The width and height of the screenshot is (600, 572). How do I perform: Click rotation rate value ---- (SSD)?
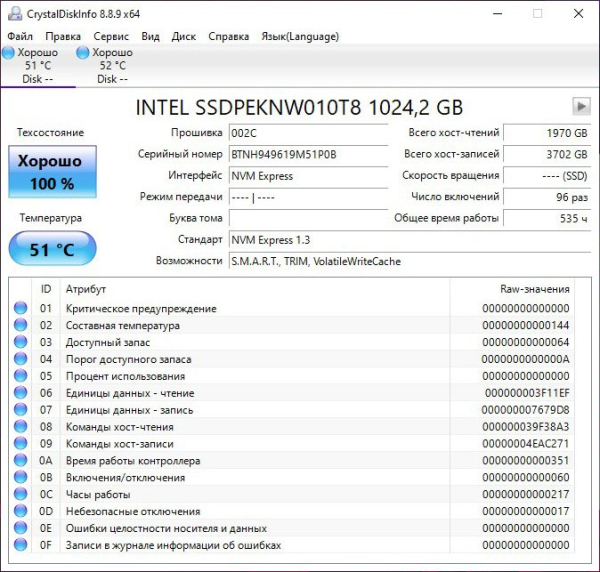pos(547,176)
